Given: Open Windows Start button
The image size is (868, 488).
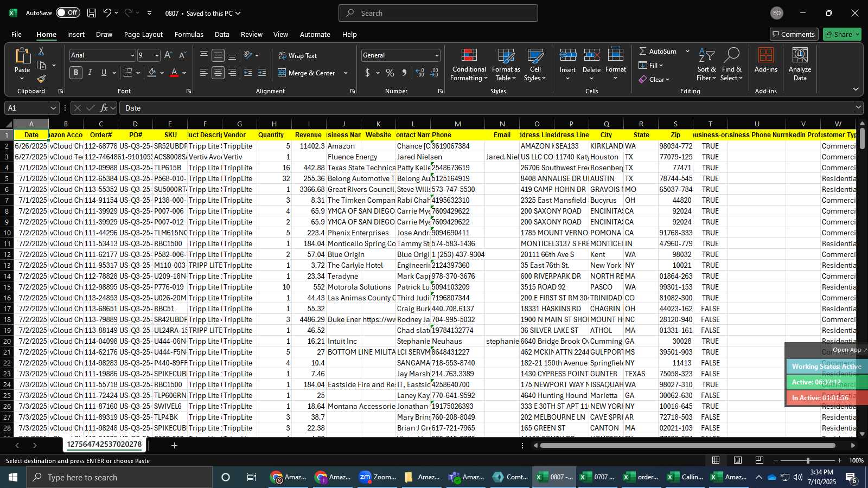Looking at the screenshot, I should click(13, 477).
